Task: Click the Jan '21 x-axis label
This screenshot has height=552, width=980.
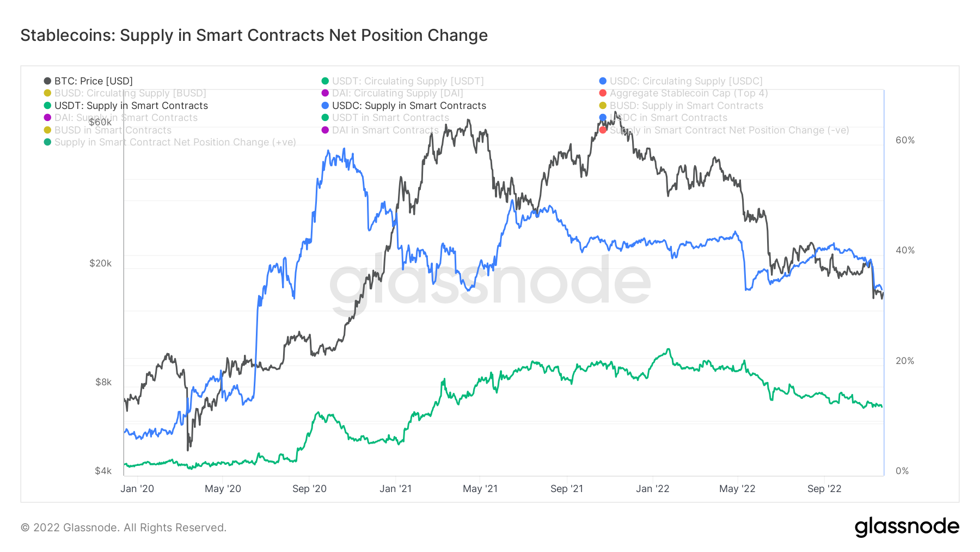Action: (x=395, y=489)
